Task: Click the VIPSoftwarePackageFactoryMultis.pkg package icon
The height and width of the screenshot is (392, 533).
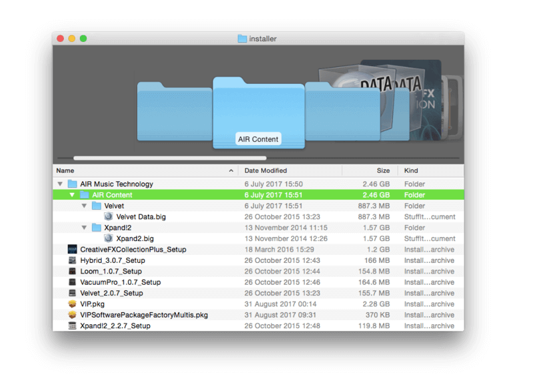Action: coord(72,315)
